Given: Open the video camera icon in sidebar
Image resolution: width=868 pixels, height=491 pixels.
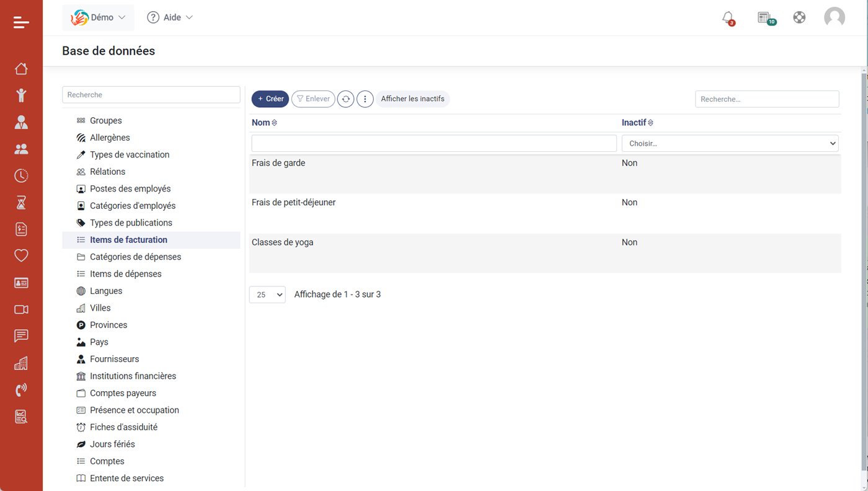Looking at the screenshot, I should [21, 309].
